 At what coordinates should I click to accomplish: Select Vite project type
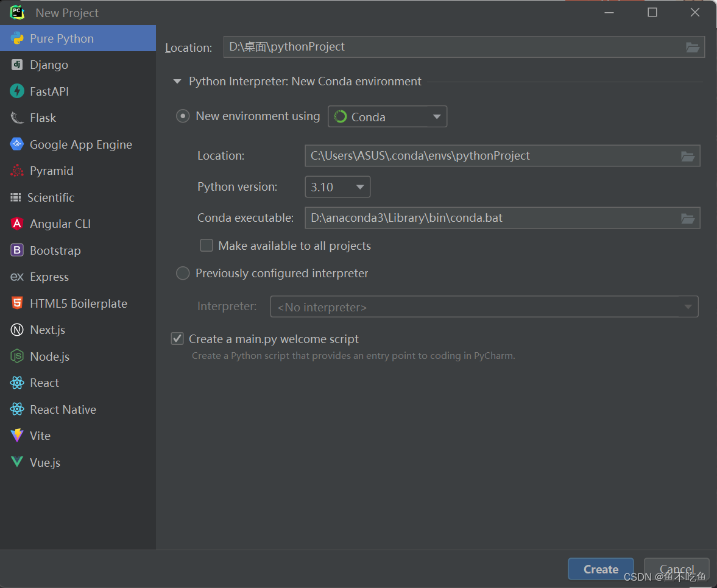78,436
